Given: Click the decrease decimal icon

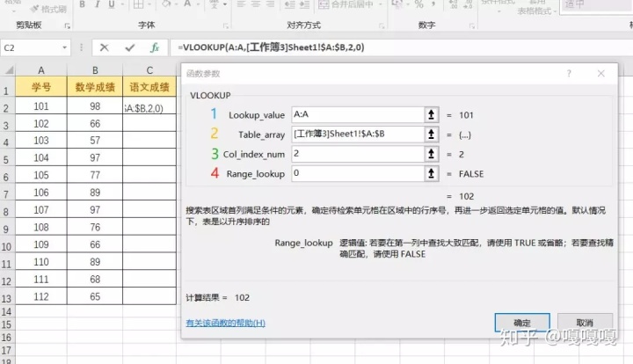Looking at the screenshot, I should click(x=468, y=4).
